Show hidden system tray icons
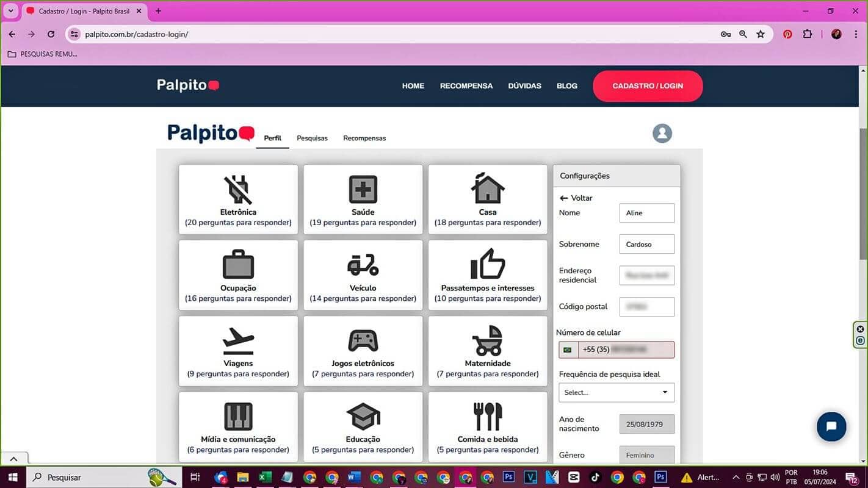The height and width of the screenshot is (488, 868). pos(736,477)
